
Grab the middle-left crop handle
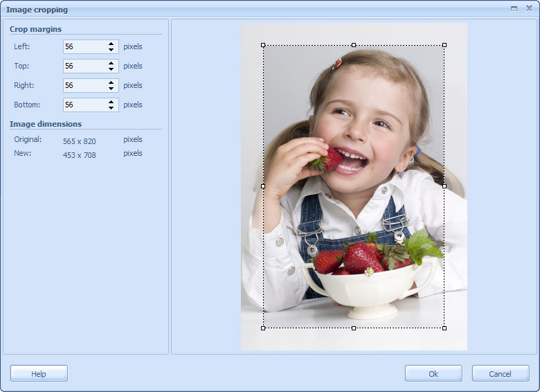tap(263, 186)
